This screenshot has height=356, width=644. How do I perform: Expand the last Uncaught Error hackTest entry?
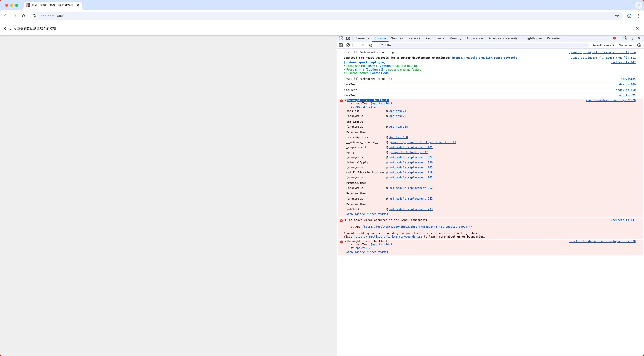click(346, 241)
